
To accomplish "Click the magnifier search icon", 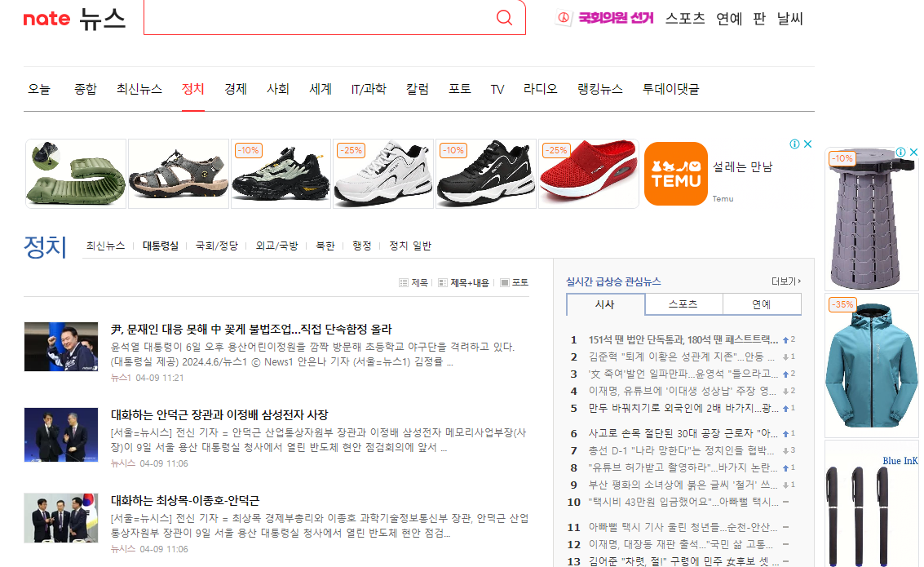I will [504, 17].
